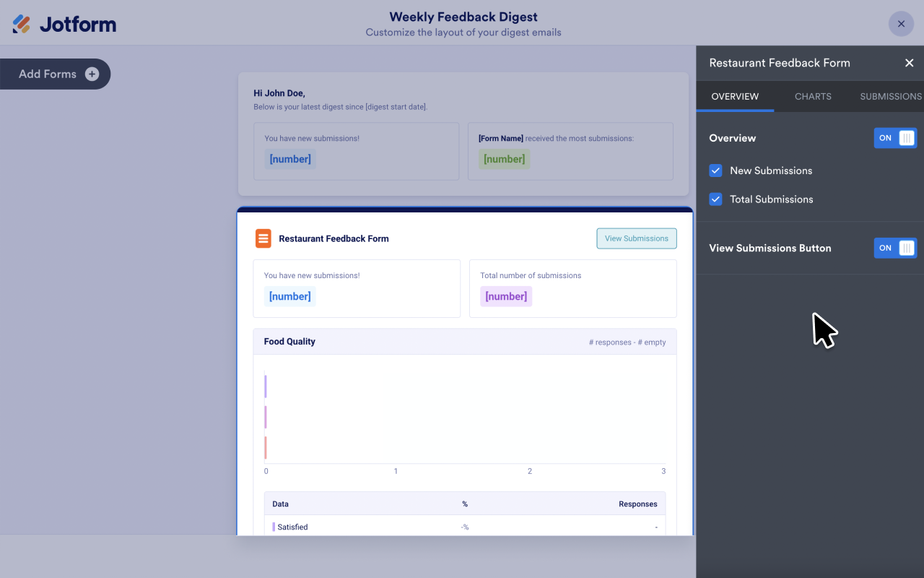Toggle the Overview switch off
The width and height of the screenshot is (924, 578).
[x=895, y=138]
